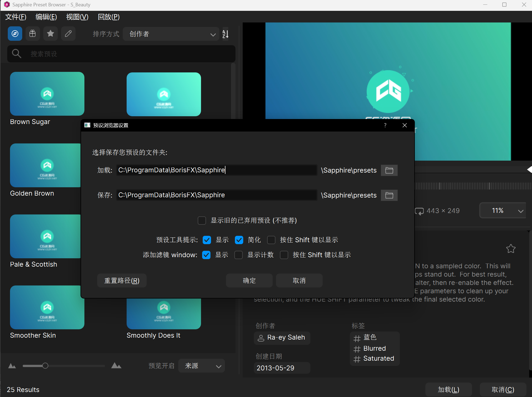Image resolution: width=532 pixels, height=397 pixels.
Task: Show favorite presets via star icon
Action: (50, 34)
